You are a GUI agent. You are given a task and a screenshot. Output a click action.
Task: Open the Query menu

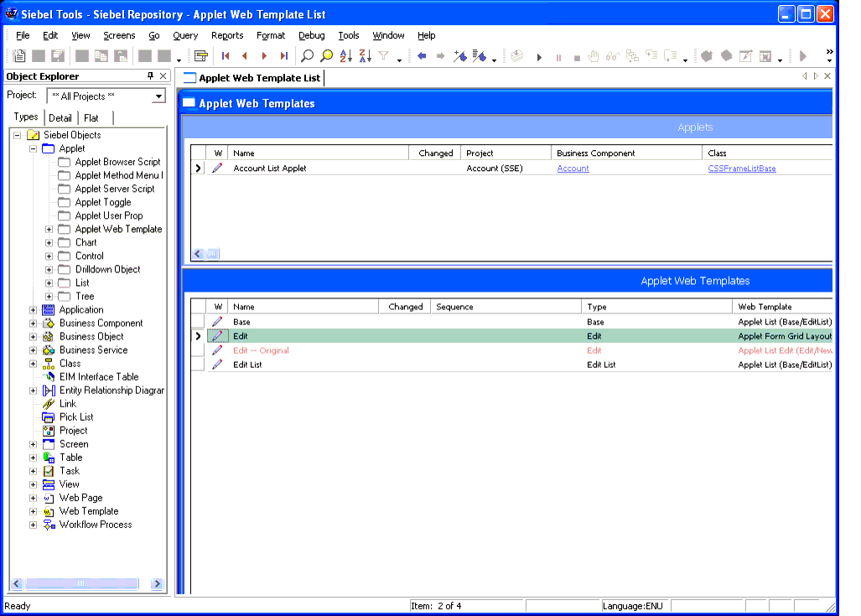coord(185,35)
